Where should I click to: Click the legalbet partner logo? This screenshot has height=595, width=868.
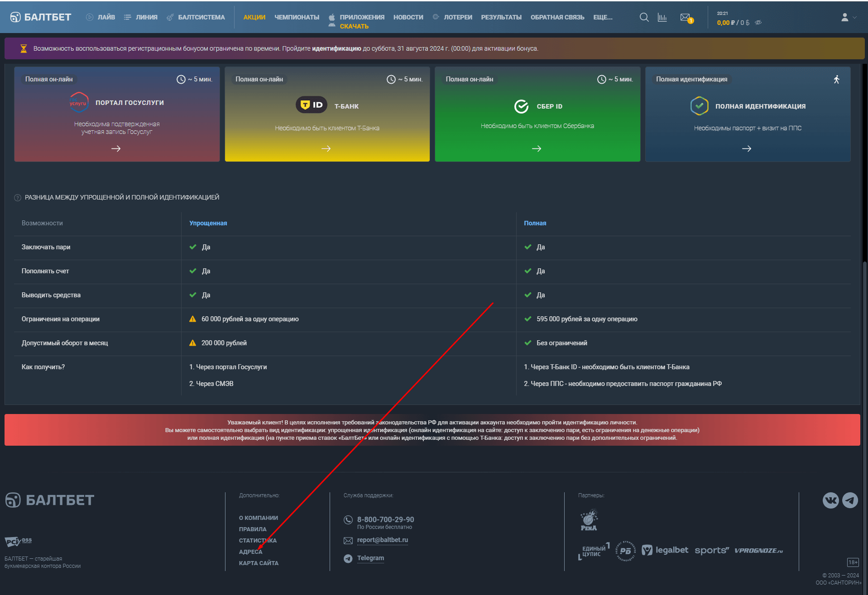[665, 550]
